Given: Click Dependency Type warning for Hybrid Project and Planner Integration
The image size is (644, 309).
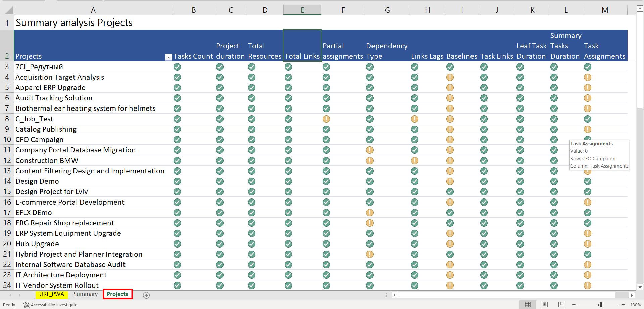Looking at the screenshot, I should pyautogui.click(x=370, y=254).
